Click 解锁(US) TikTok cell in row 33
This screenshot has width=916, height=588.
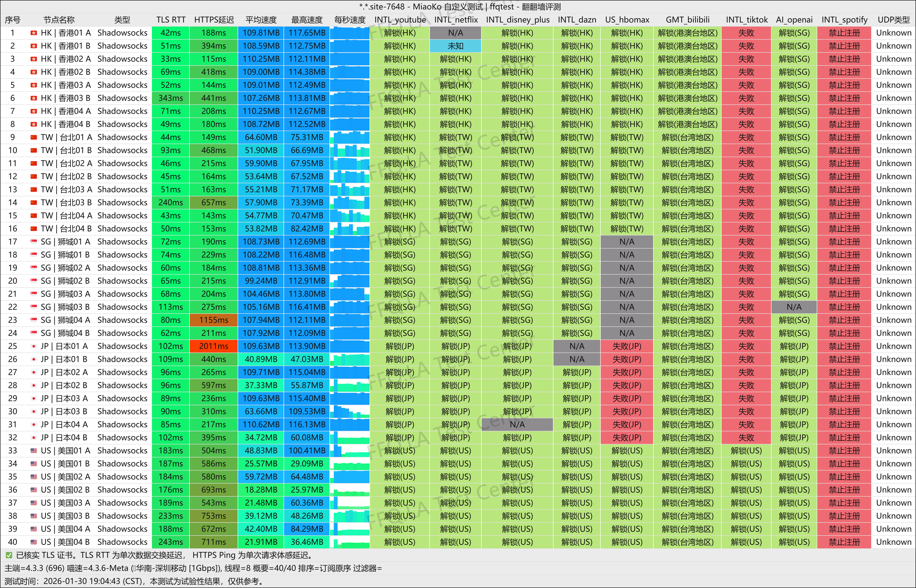(746, 451)
